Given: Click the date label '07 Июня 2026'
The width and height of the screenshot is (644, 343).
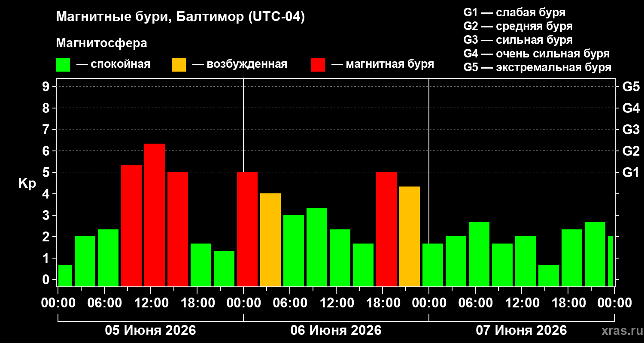Looking at the screenshot, I should [x=521, y=331].
